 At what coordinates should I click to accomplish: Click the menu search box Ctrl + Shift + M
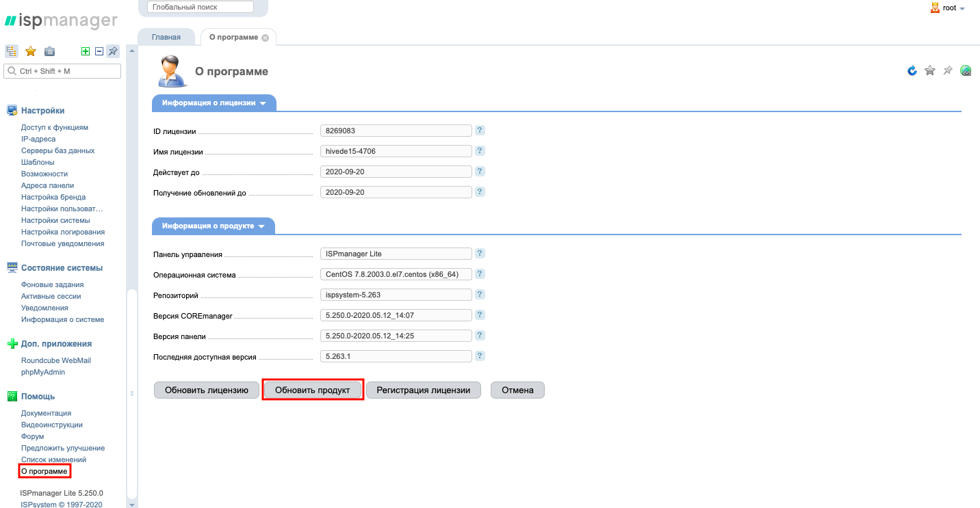coord(62,71)
